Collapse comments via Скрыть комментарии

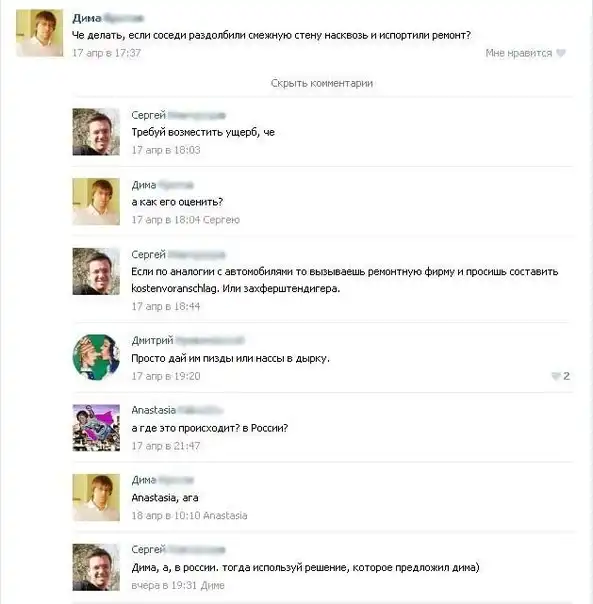coord(322,83)
